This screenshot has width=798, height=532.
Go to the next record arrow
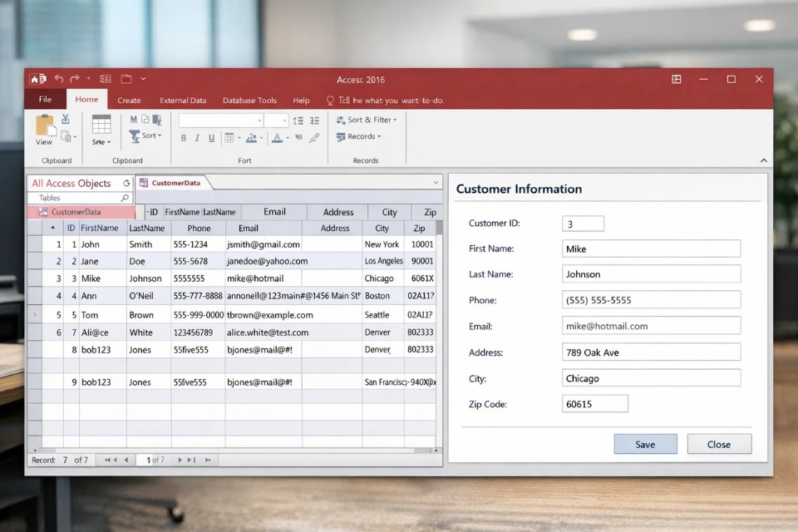(180, 460)
